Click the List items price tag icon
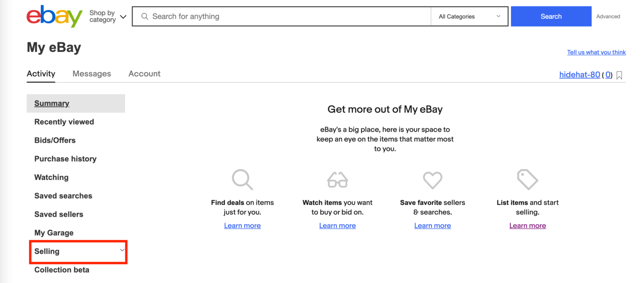 point(527,180)
